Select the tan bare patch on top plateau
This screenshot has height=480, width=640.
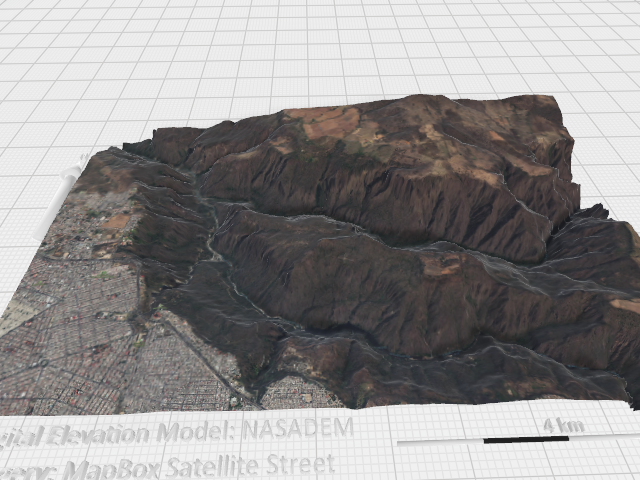pyautogui.click(x=330, y=124)
